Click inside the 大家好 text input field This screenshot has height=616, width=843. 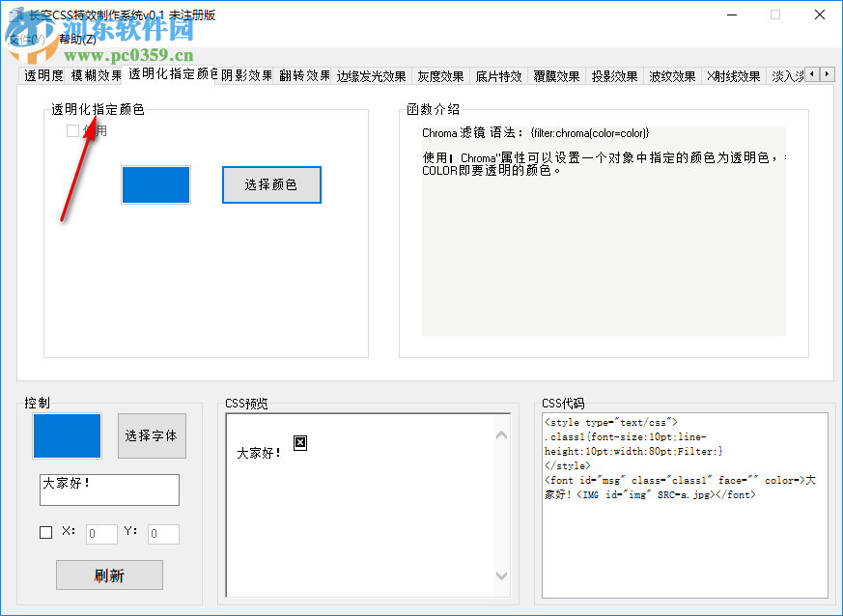tap(109, 490)
